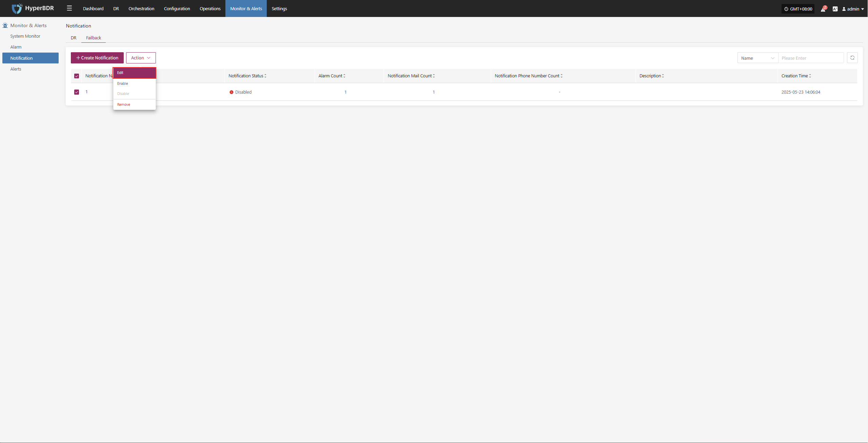Image resolution: width=868 pixels, height=443 pixels.
Task: Toggle the select-all header checkbox
Action: (x=77, y=76)
